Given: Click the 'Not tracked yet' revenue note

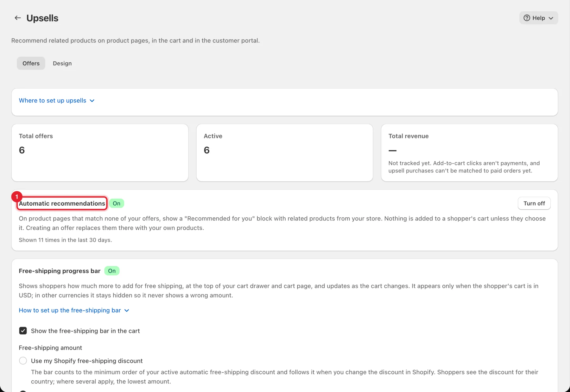Looking at the screenshot, I should [x=464, y=167].
